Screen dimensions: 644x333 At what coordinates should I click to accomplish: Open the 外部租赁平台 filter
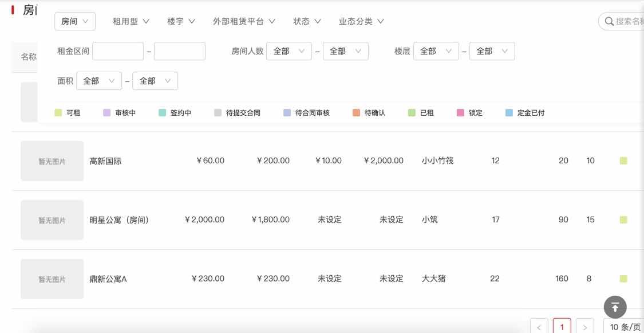point(244,21)
